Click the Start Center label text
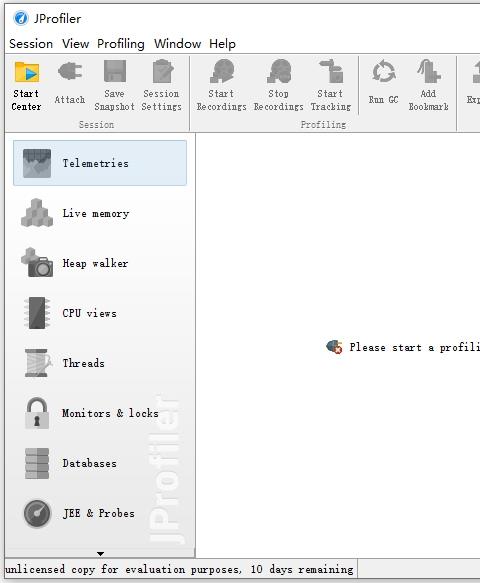The height and width of the screenshot is (583, 480). (x=26, y=100)
